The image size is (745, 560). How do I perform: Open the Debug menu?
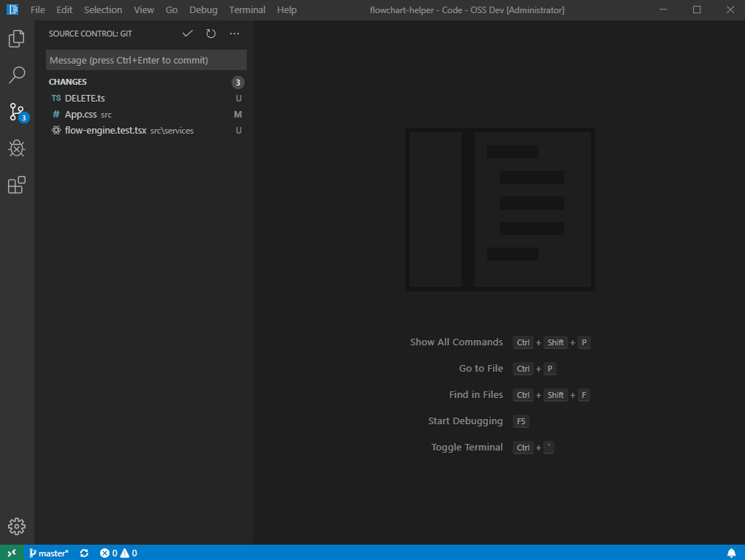click(x=203, y=9)
